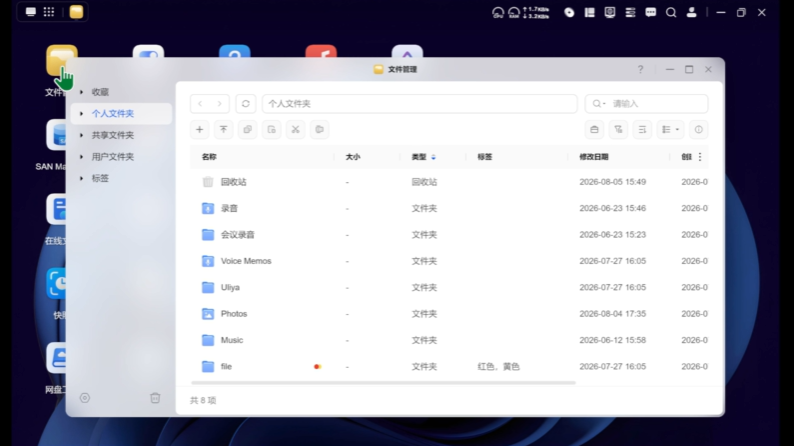This screenshot has width=794, height=446.
Task: Sort by the 标签 column header
Action: (485, 157)
